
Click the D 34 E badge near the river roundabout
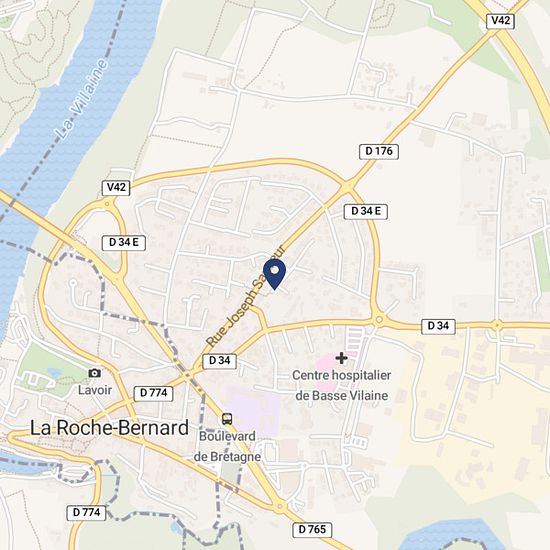(124, 243)
